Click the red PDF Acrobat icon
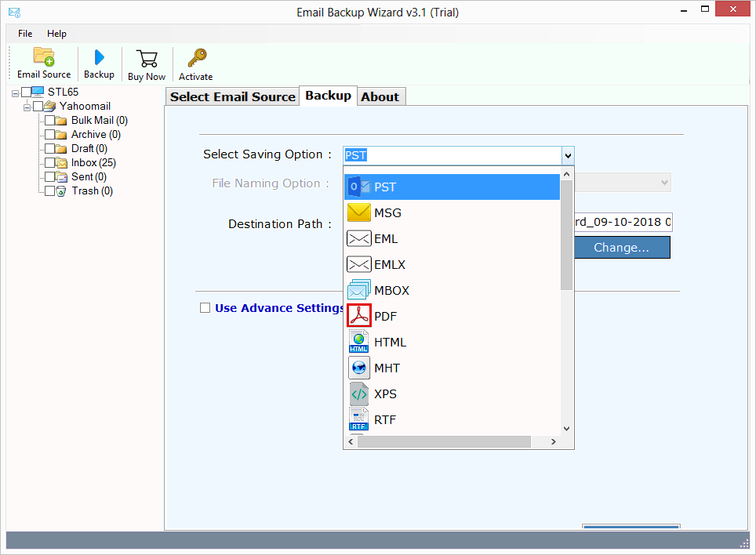The height and width of the screenshot is (555, 756). coord(358,316)
